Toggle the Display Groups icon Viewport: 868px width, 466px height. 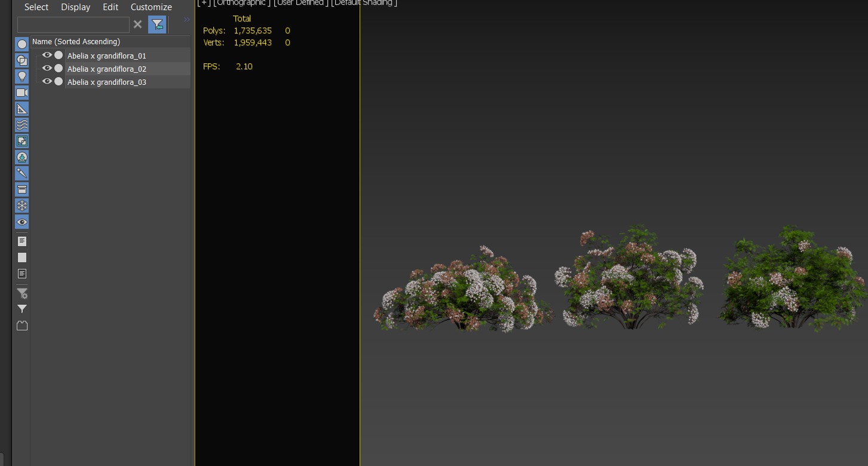[x=22, y=141]
